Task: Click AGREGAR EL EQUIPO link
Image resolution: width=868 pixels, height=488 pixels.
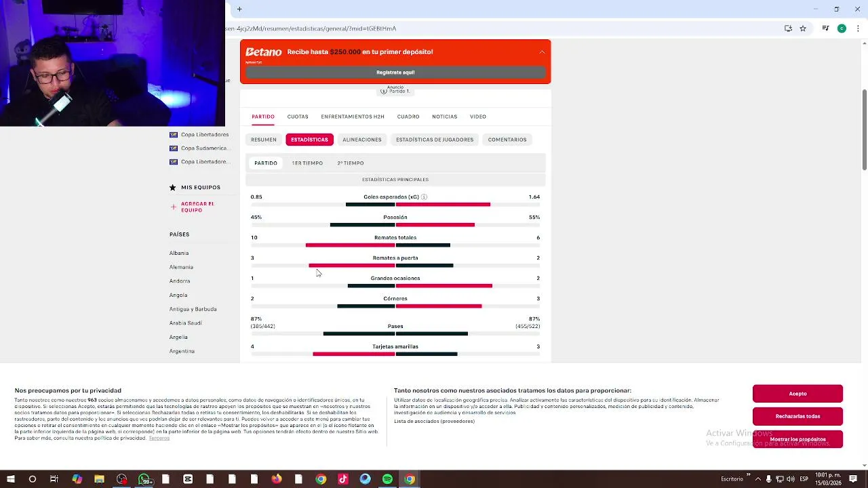Action: point(197,207)
